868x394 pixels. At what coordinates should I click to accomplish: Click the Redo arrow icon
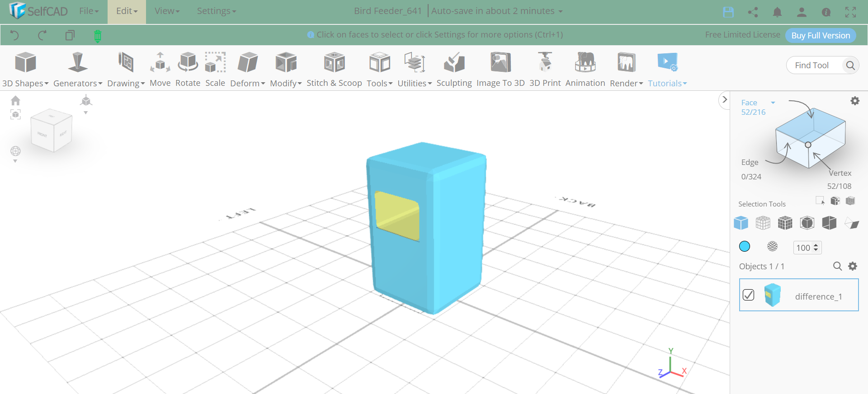[42, 35]
